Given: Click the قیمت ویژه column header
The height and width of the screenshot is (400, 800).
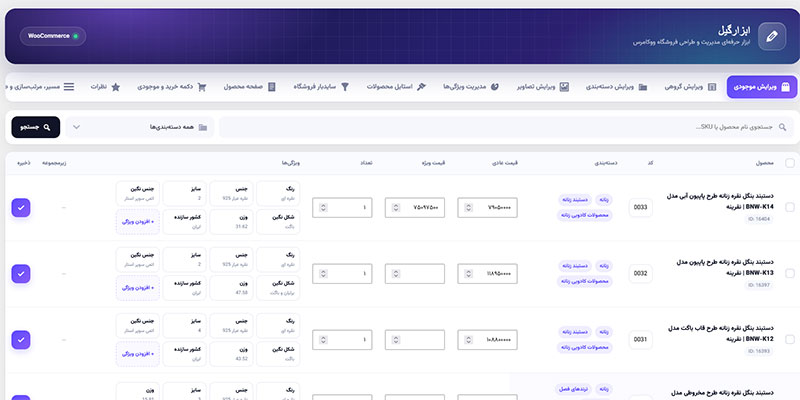Looking at the screenshot, I should pyautogui.click(x=433, y=163).
